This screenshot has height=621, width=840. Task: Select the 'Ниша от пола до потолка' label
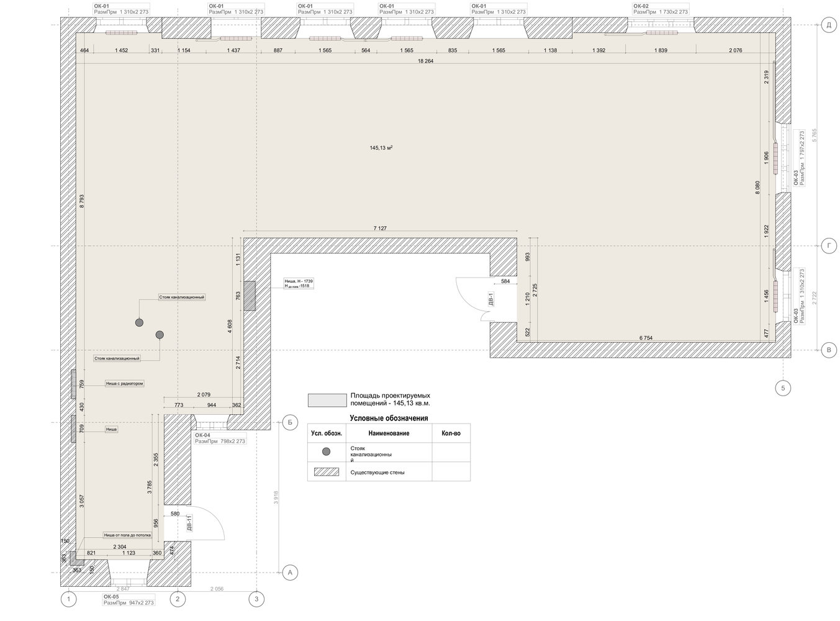(x=127, y=535)
